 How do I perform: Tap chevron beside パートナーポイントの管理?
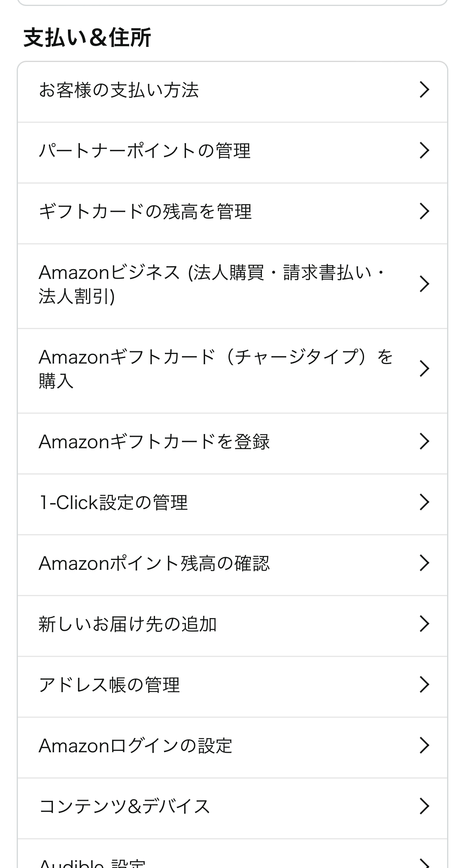point(424,151)
